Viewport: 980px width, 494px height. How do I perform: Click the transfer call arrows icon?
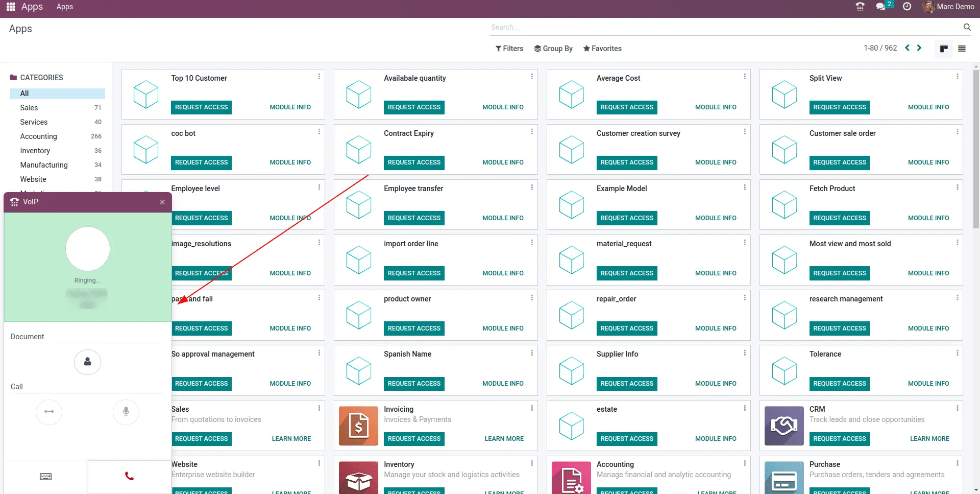(49, 412)
